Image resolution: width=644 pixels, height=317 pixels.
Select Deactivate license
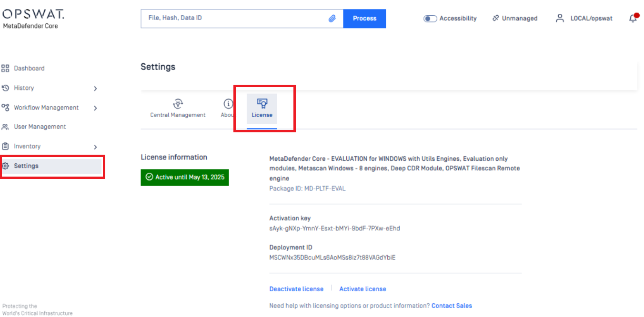point(296,289)
